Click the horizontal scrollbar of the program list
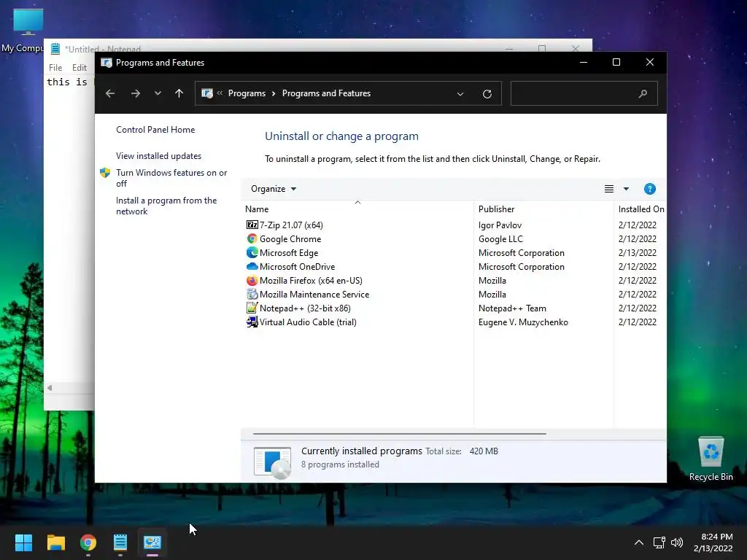This screenshot has width=747, height=560. [399, 434]
